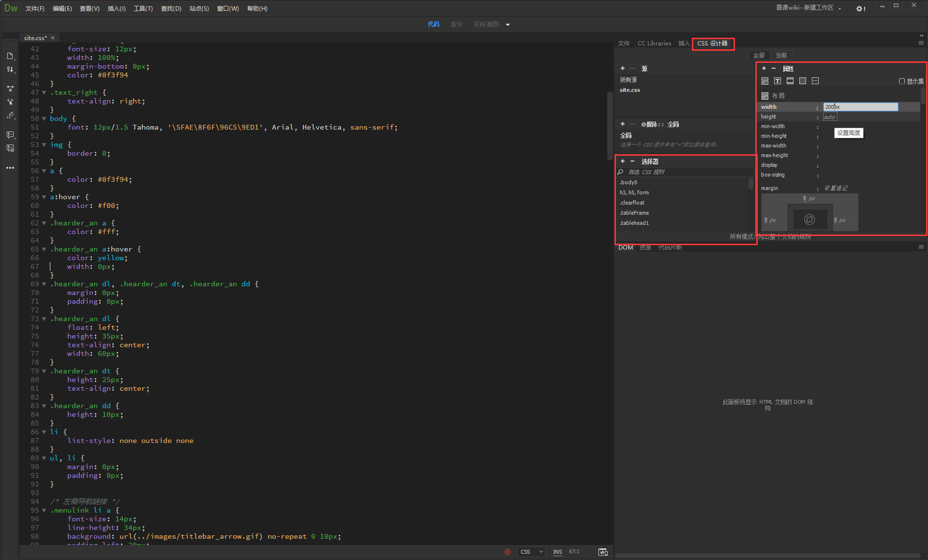Click the Expand All code icon
This screenshot has width=928, height=560.
[10, 88]
